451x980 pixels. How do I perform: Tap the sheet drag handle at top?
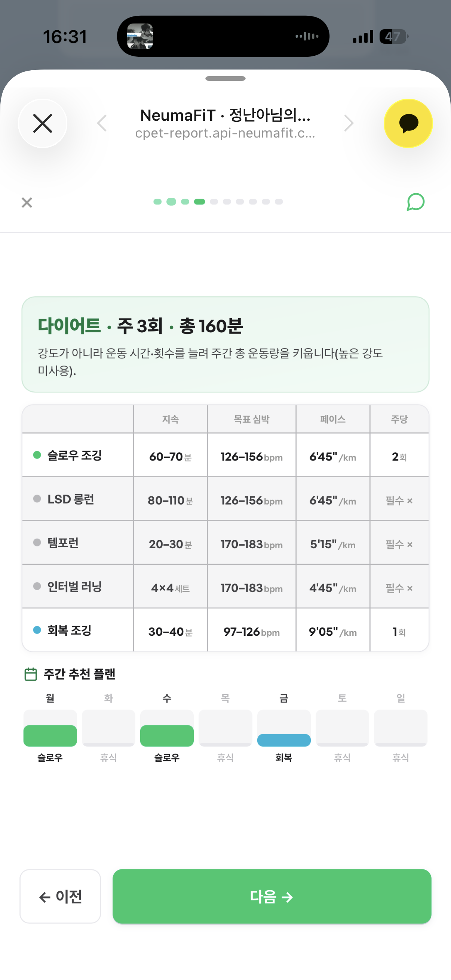pos(225,78)
